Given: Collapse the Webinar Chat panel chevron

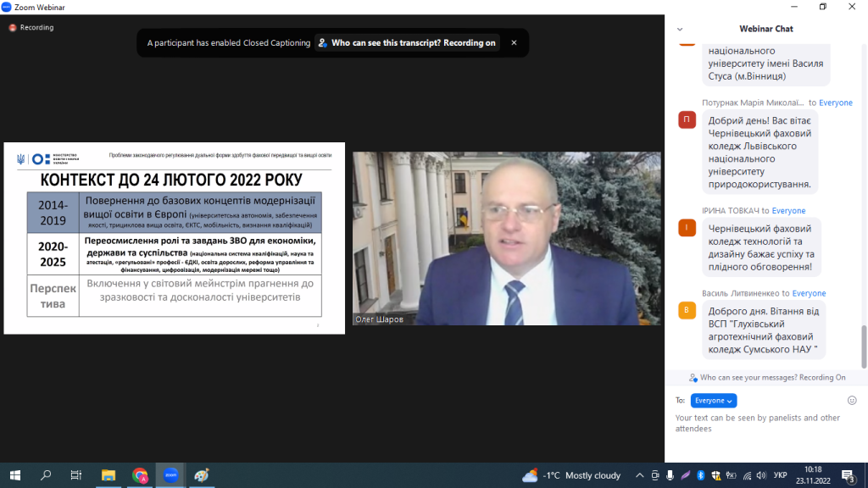Looking at the screenshot, I should coord(680,29).
